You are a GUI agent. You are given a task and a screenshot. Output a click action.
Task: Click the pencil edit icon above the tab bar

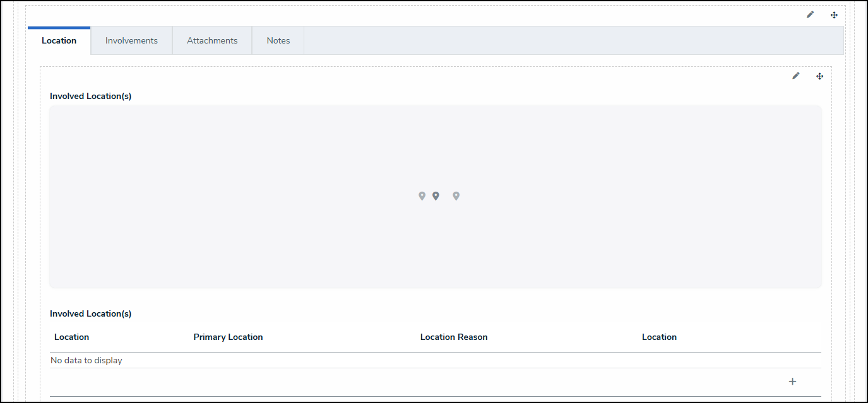click(810, 15)
